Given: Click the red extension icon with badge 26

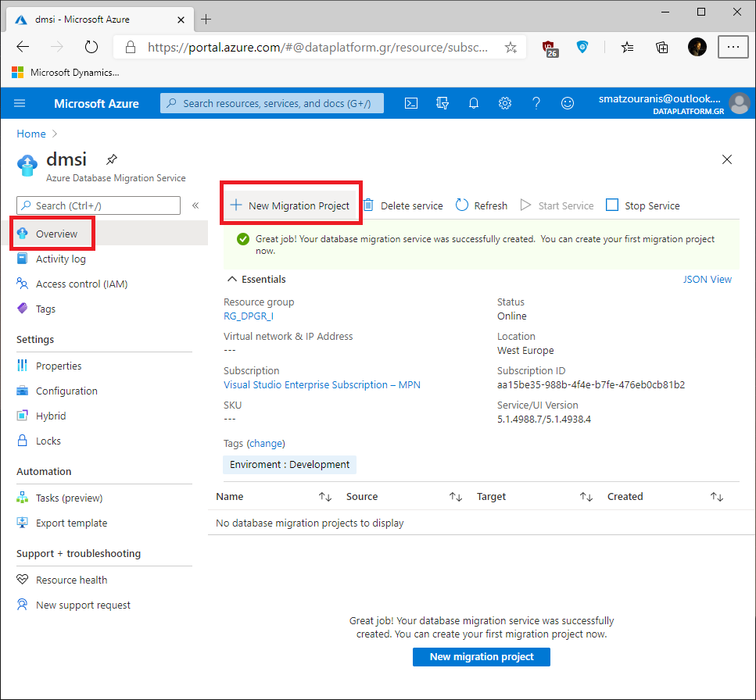Looking at the screenshot, I should pyautogui.click(x=550, y=48).
